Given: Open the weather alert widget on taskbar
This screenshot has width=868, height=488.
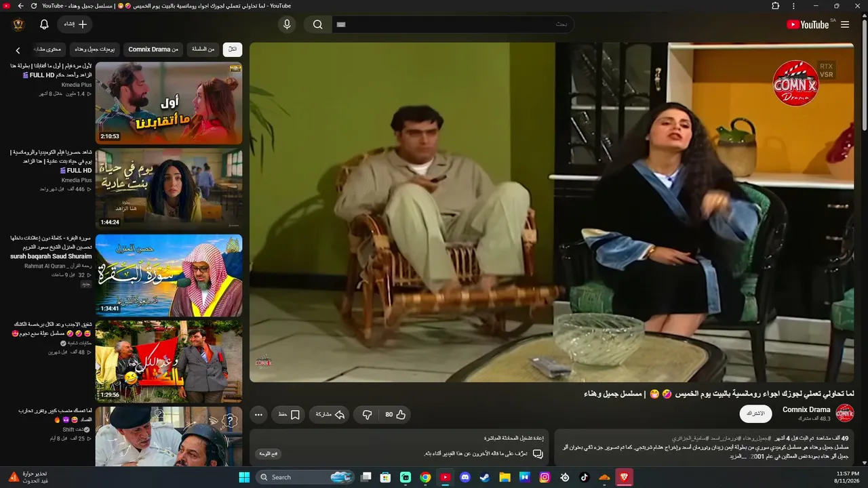Looking at the screenshot, I should (x=28, y=477).
